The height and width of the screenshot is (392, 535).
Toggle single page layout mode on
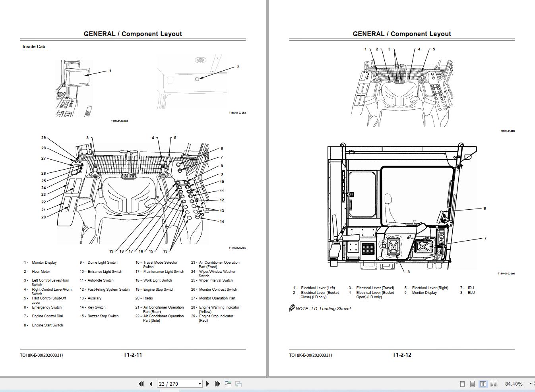[x=462, y=384]
